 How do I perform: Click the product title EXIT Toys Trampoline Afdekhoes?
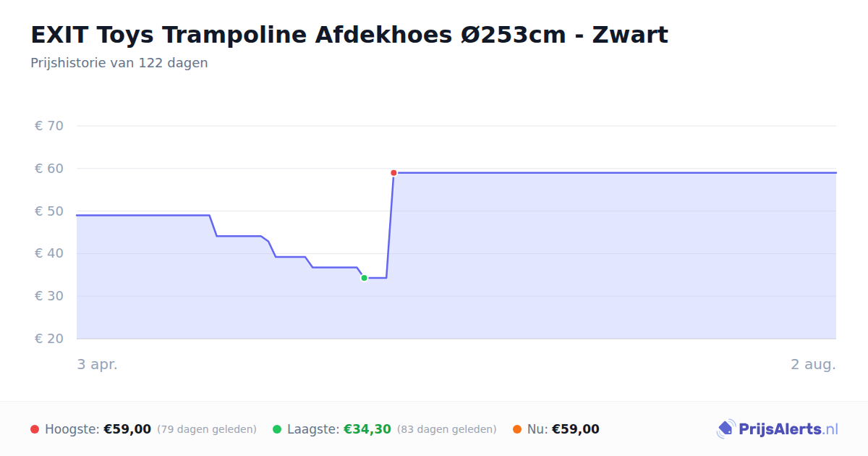coord(349,34)
